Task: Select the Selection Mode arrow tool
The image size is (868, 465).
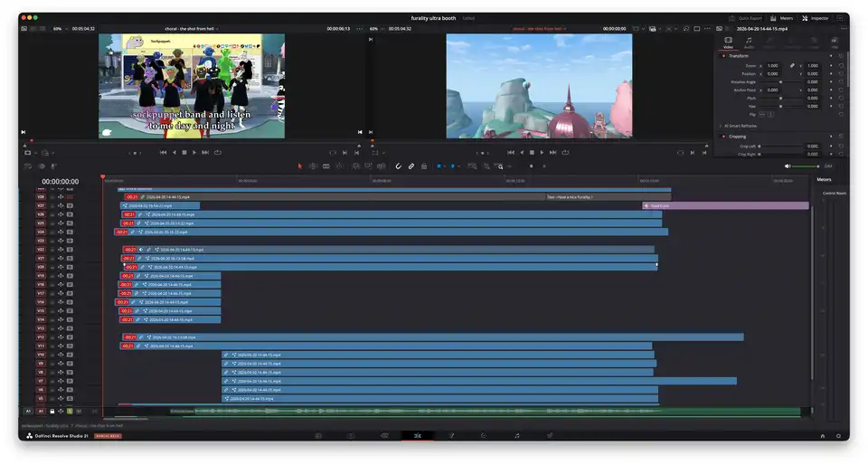Action: pos(300,166)
